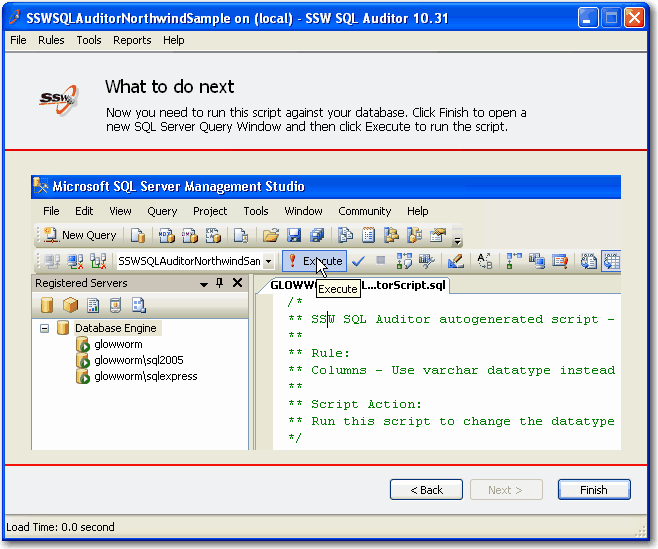This screenshot has width=658, height=549.
Task: Open the Window menu in Management Studio
Action: click(303, 211)
